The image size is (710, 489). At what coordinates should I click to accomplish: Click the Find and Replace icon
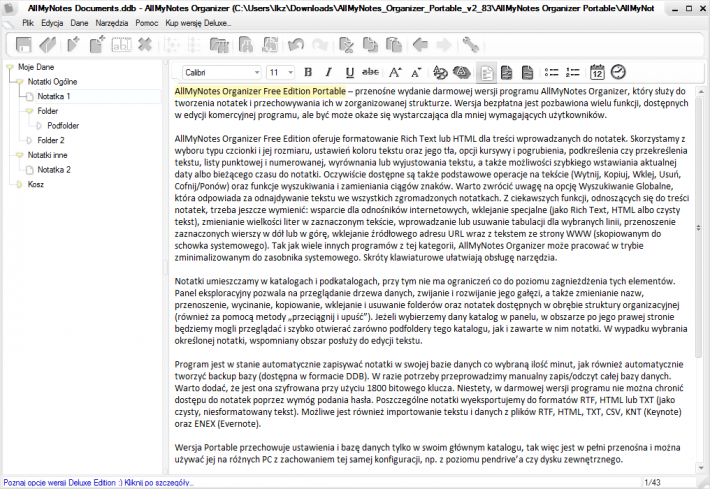(270, 45)
